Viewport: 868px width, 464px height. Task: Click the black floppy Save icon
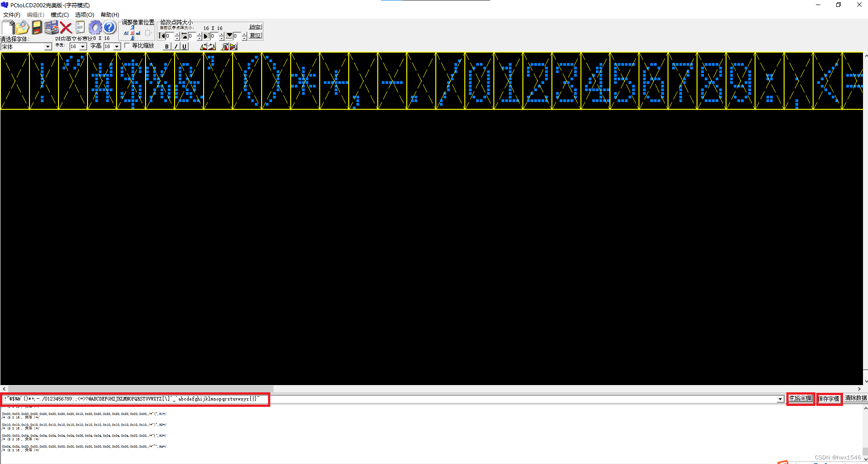(37, 28)
